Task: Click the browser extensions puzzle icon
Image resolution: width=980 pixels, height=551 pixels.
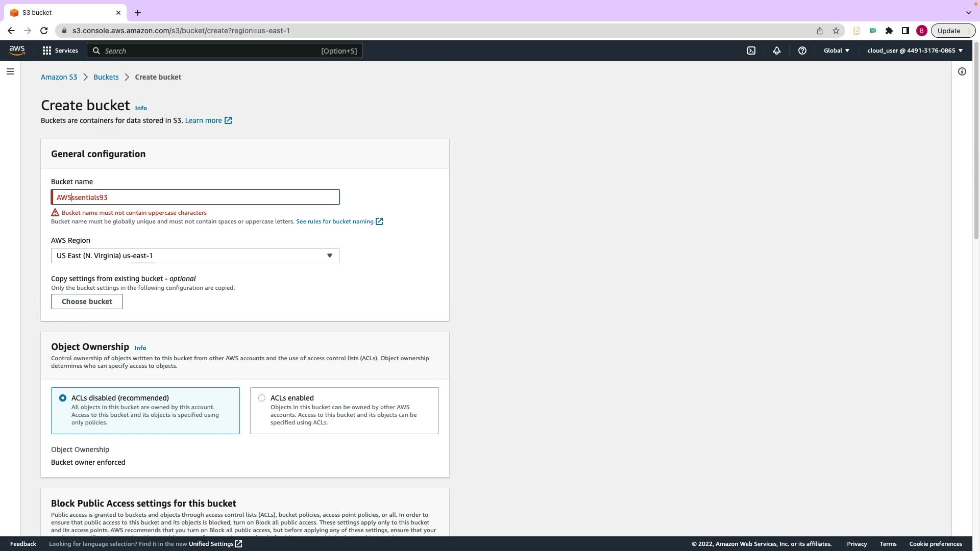Action: click(889, 31)
